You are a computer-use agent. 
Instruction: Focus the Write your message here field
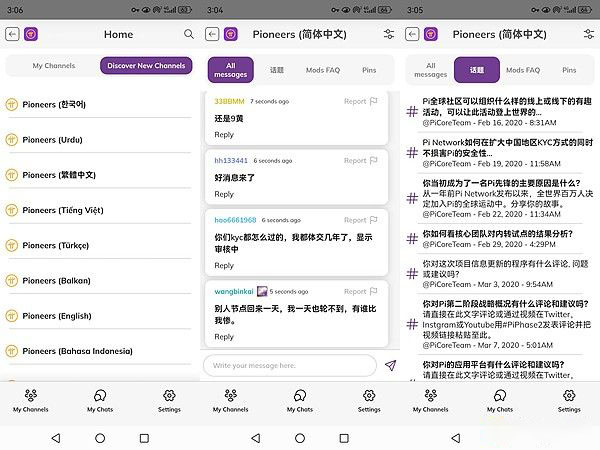(x=290, y=365)
